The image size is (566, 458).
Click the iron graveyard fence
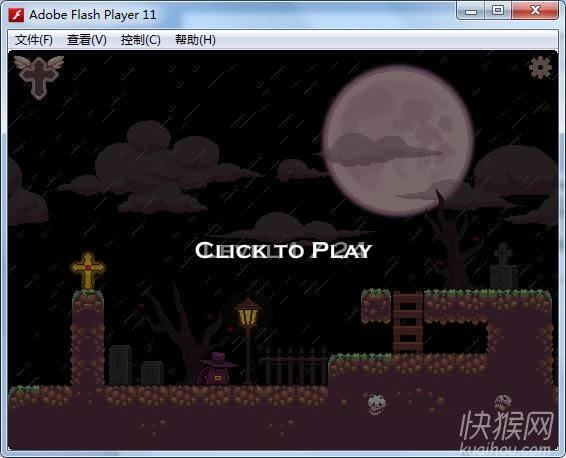(294, 366)
